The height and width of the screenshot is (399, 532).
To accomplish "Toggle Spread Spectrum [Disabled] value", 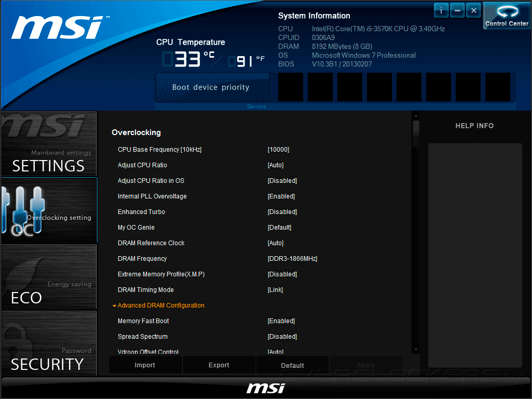I will point(282,337).
